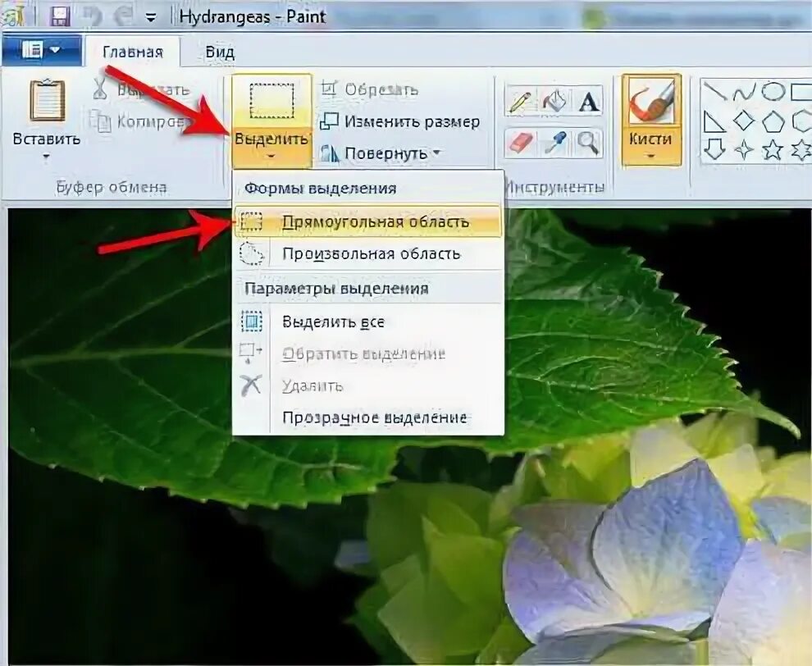The height and width of the screenshot is (666, 812).
Task: Select the Eraser tool
Action: [x=521, y=143]
